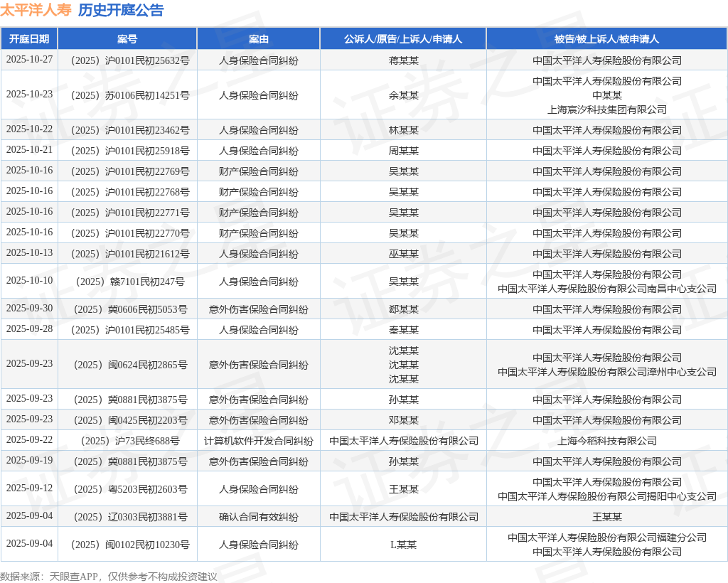Click the date cell 2025-10-27
The image size is (728, 583).
pos(29,60)
